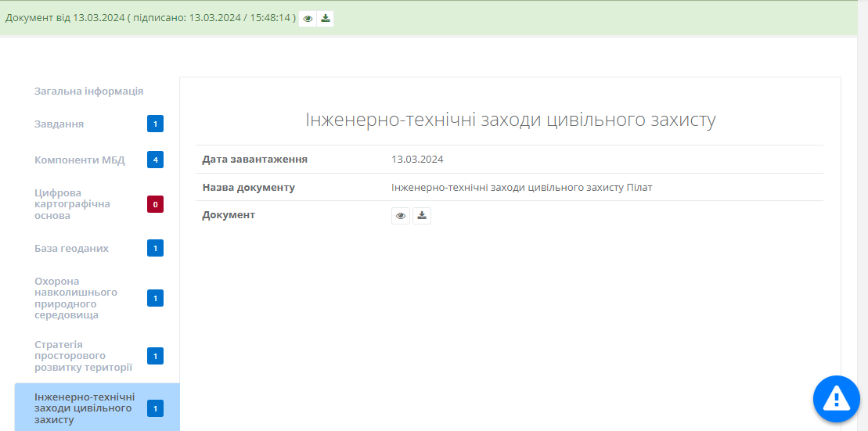Screen dimensions: 868x431
Task: Download file icon in Документ row
Action: [x=422, y=216]
